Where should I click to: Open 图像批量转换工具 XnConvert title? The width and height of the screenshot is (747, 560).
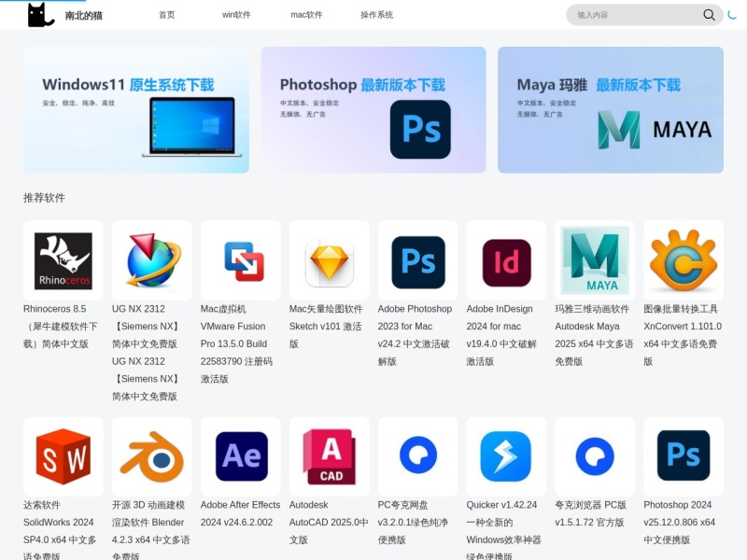(x=683, y=335)
